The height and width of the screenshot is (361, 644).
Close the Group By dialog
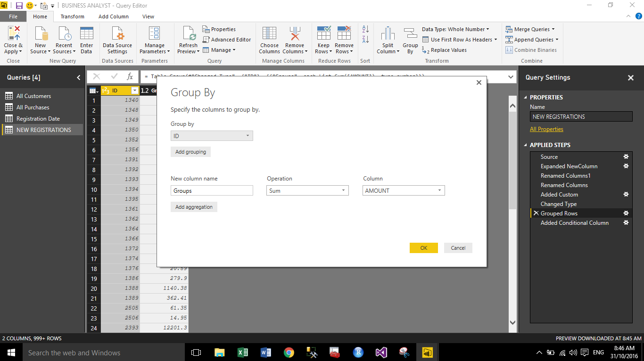(x=479, y=82)
